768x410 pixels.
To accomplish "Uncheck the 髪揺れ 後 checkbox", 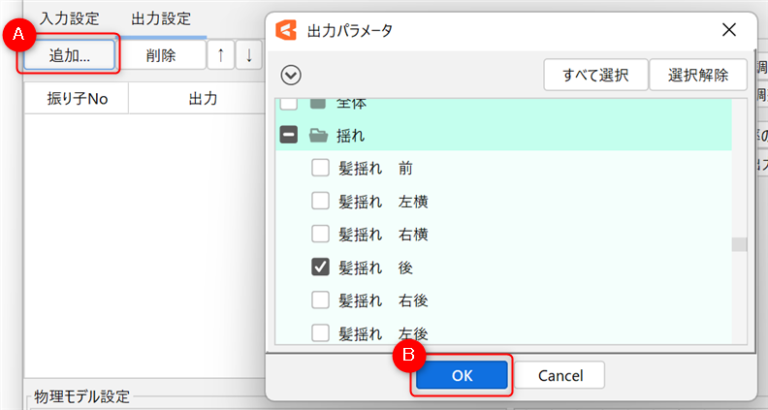I will [320, 267].
